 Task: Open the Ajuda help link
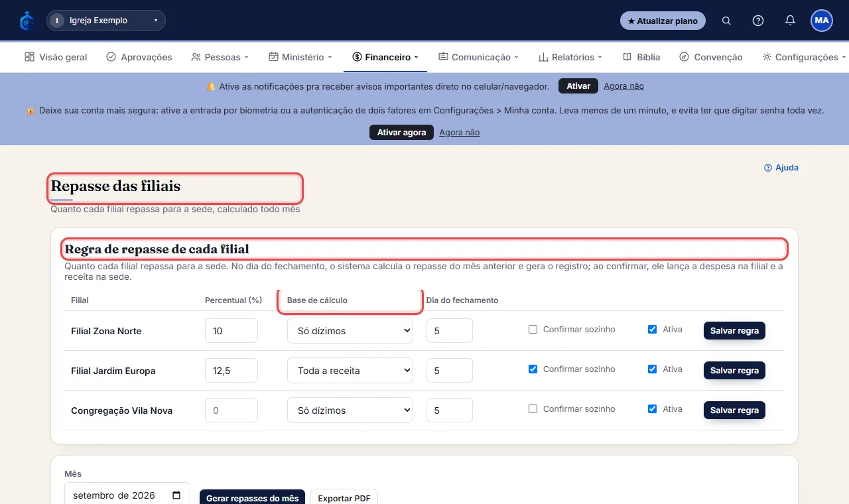point(781,168)
